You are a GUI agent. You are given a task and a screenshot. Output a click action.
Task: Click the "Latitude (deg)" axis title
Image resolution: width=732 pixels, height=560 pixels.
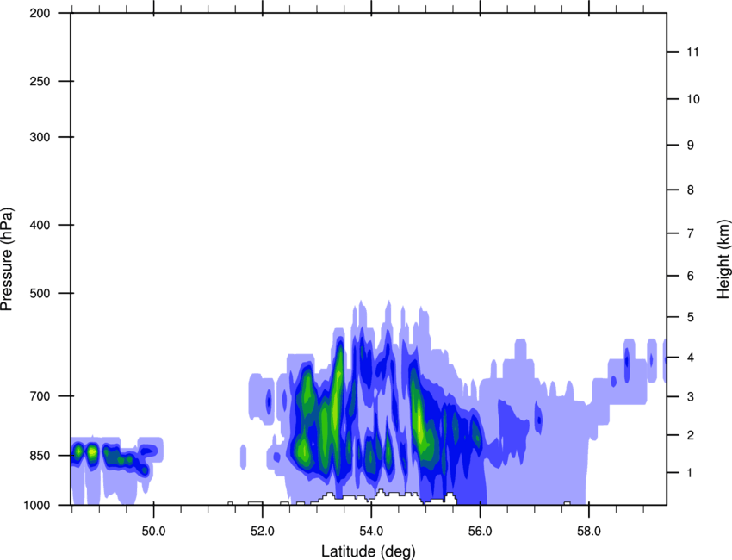tap(369, 551)
